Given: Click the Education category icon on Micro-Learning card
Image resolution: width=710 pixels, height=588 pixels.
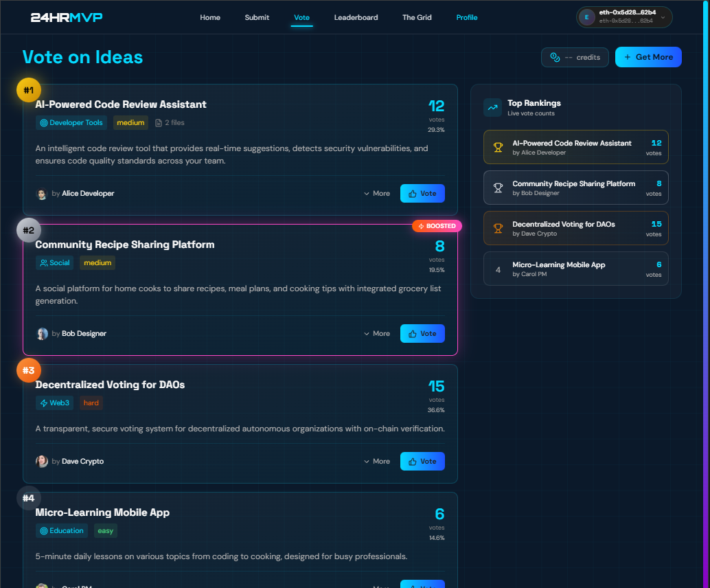Looking at the screenshot, I should click(x=43, y=530).
